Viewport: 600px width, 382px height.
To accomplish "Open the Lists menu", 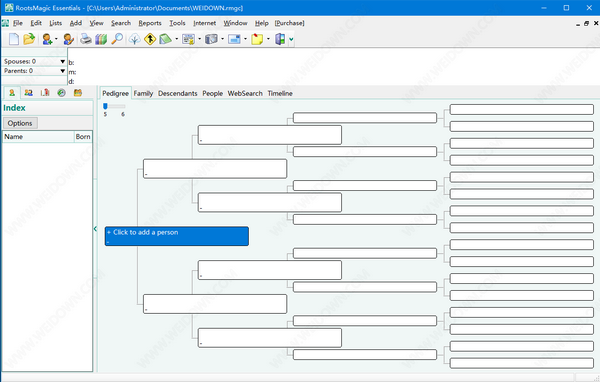I will point(55,23).
